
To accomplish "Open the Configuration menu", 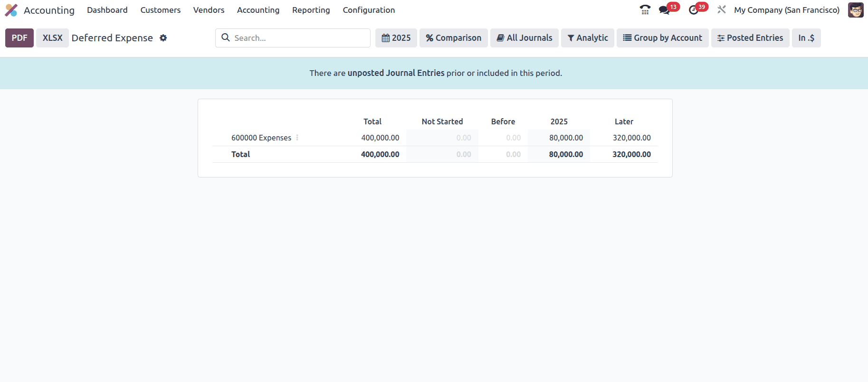I will 369,10.
